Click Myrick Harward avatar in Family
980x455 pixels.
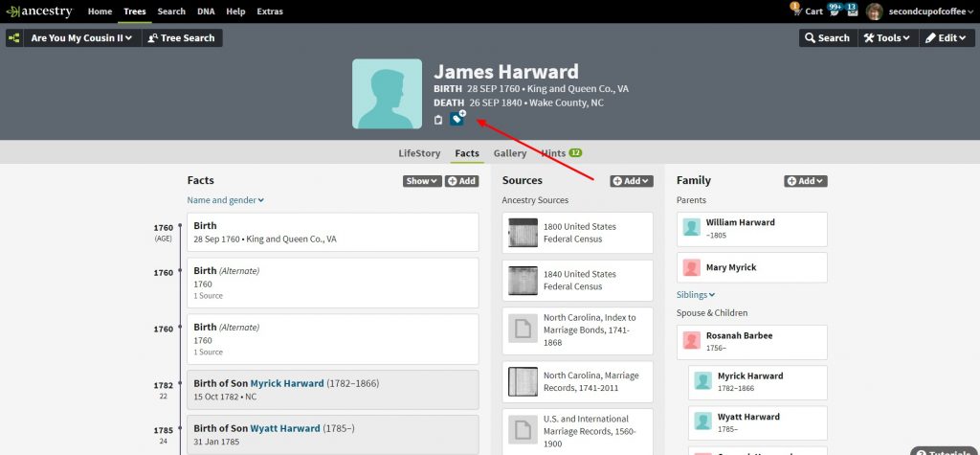click(x=703, y=381)
